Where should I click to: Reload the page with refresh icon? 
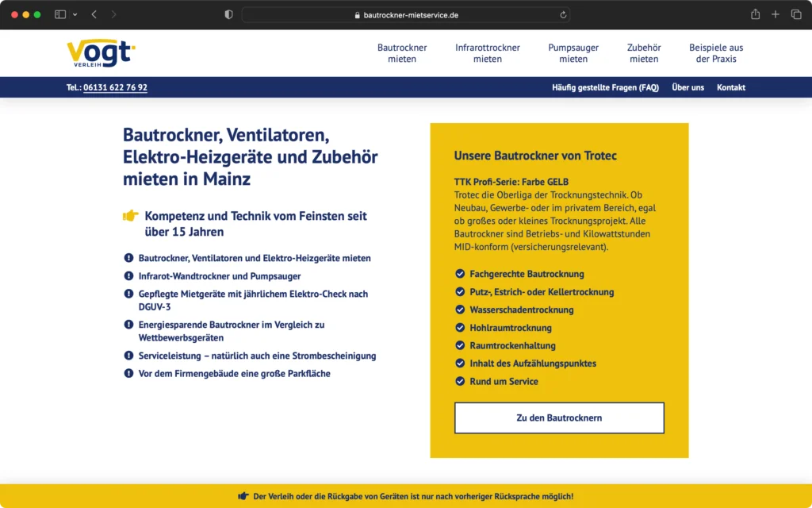pos(563,15)
